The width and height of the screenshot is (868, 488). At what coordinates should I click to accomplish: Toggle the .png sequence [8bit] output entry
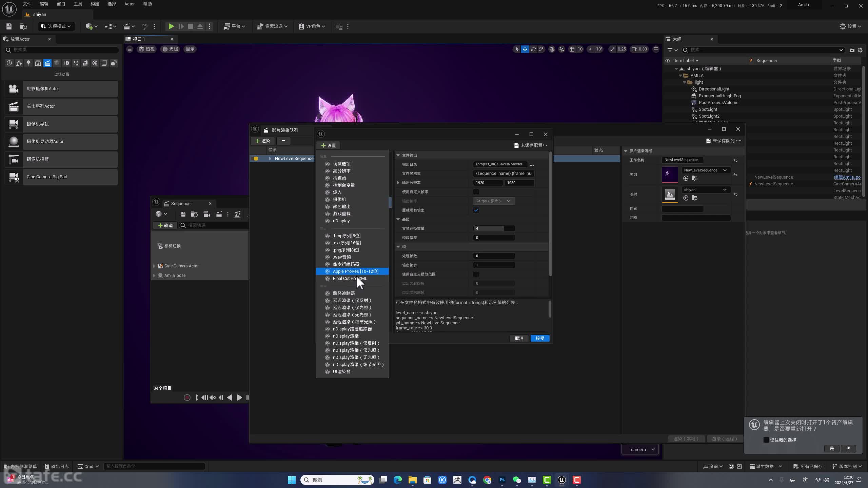tap(352, 250)
